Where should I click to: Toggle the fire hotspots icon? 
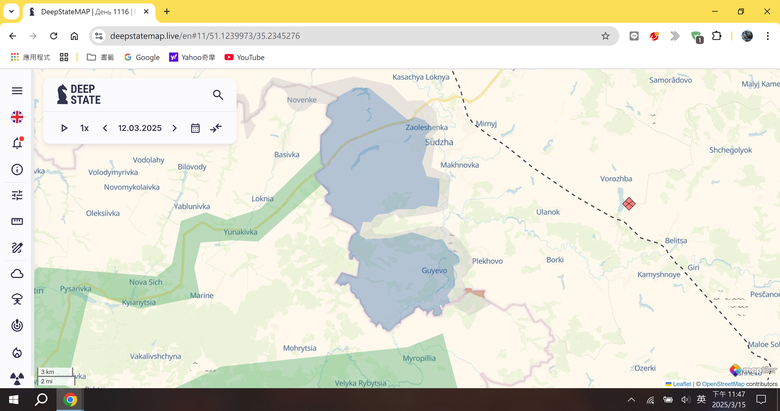[x=17, y=353]
